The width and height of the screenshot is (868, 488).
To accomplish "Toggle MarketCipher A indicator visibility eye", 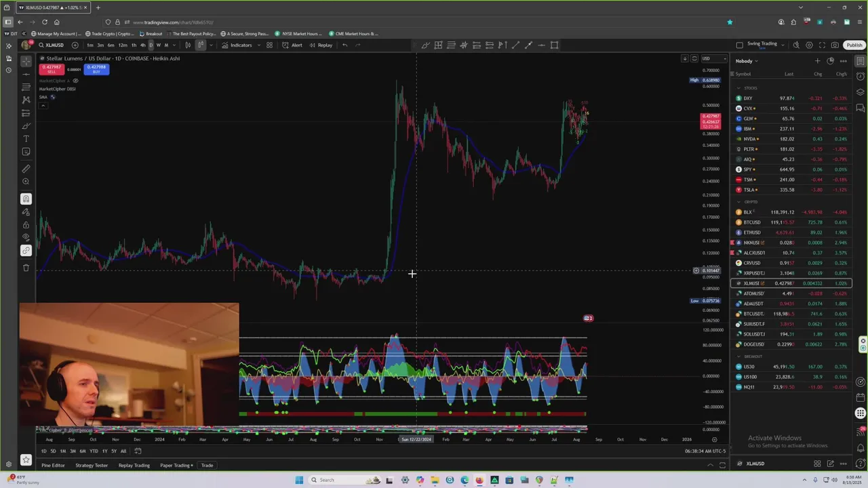I will pos(75,81).
